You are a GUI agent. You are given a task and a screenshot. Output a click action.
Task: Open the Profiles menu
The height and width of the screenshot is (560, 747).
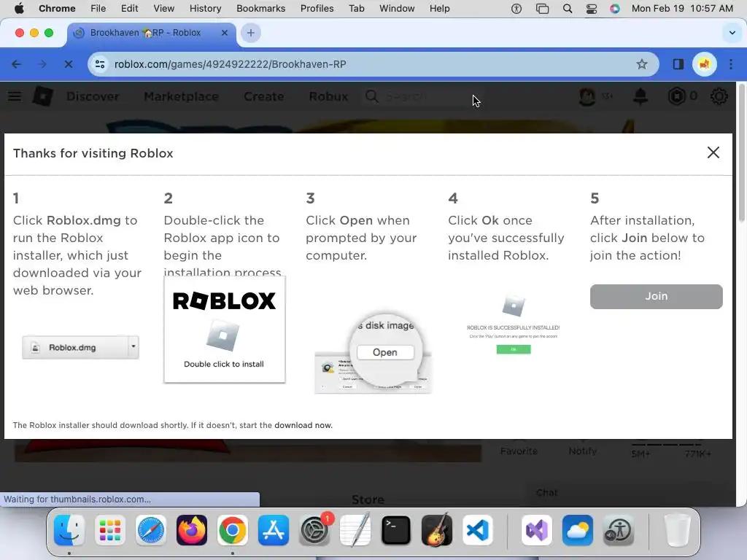pos(317,9)
